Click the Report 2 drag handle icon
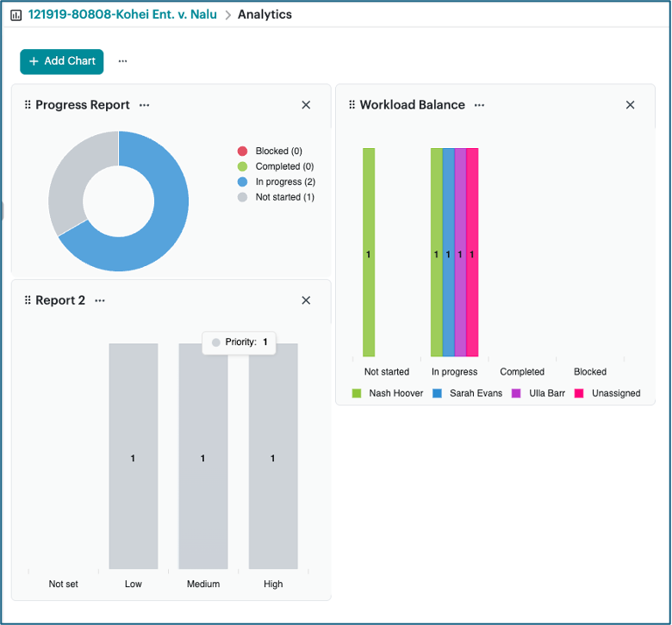 (x=28, y=300)
